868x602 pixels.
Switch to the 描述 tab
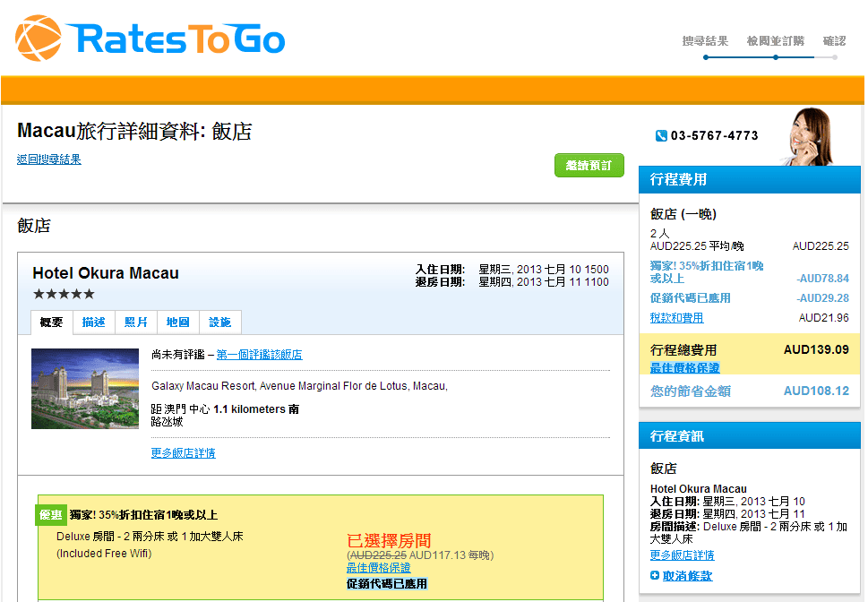93,322
